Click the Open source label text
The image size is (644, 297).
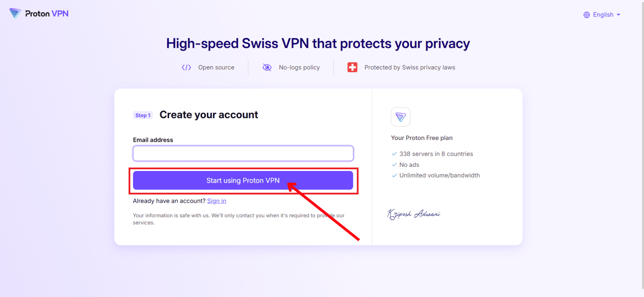point(216,67)
